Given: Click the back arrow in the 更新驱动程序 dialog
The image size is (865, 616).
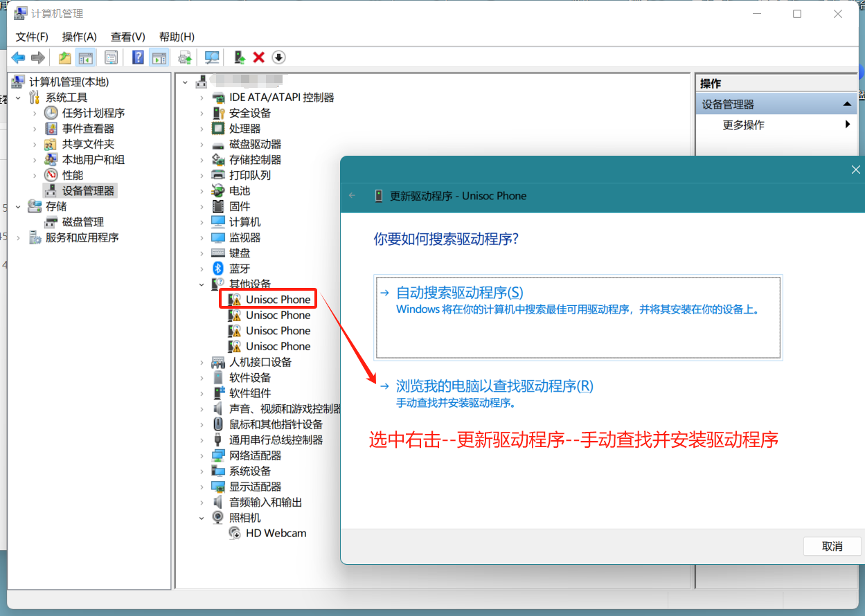Looking at the screenshot, I should click(353, 196).
